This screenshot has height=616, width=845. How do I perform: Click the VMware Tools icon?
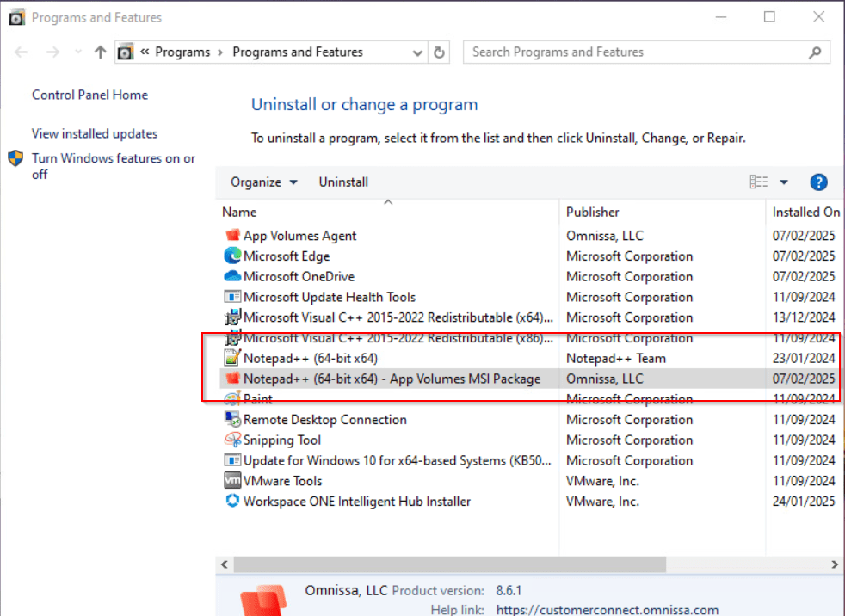[x=231, y=481]
